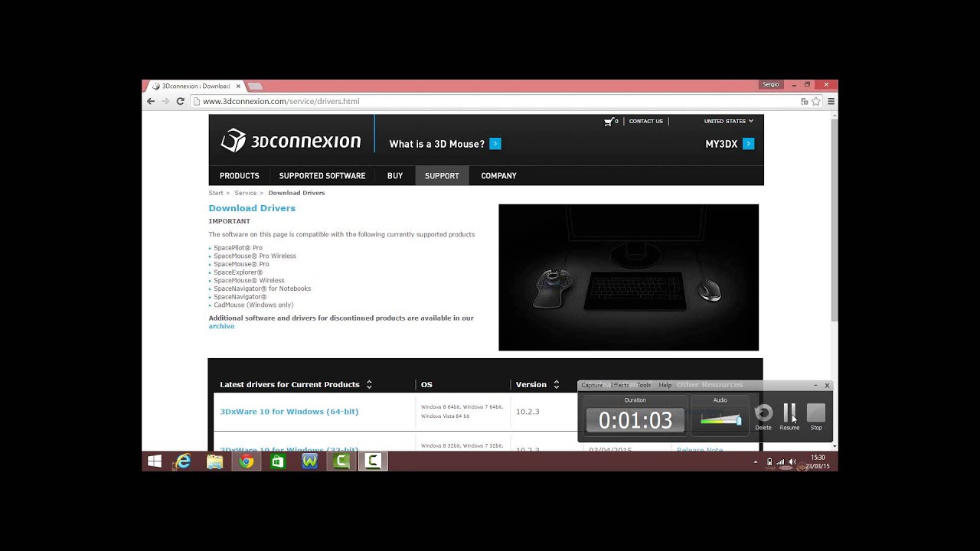Open the highlighted Camtasia Recorder taskbar icon
The height and width of the screenshot is (551, 980).
click(373, 461)
